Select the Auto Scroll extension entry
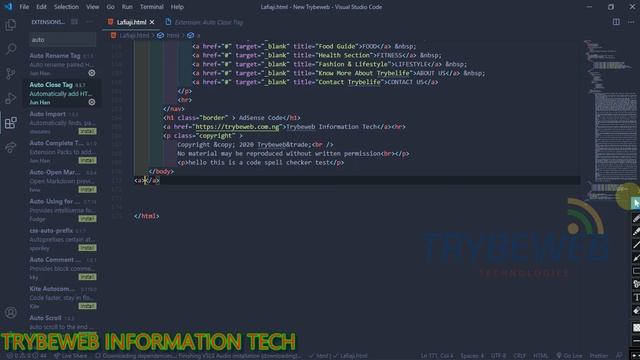The width and height of the screenshot is (640, 360). [62, 322]
